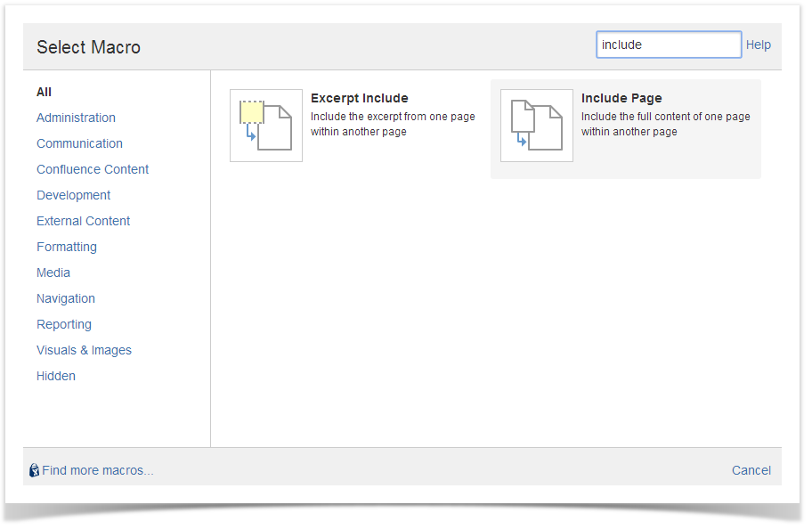The height and width of the screenshot is (529, 812).
Task: Follow the Find more macros link
Action: pos(98,470)
